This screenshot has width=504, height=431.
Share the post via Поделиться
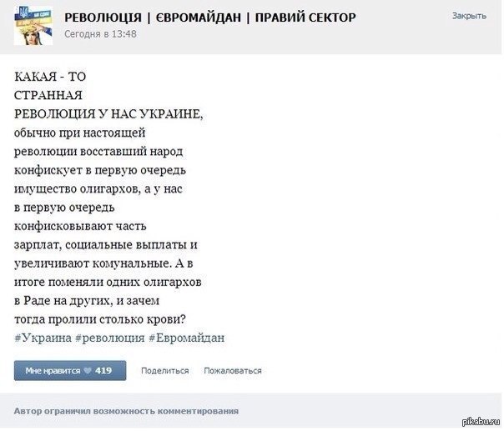tap(164, 371)
